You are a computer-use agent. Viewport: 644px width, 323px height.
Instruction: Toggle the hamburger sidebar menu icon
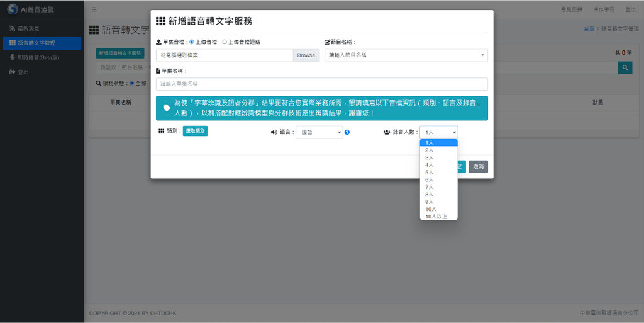[94, 9]
